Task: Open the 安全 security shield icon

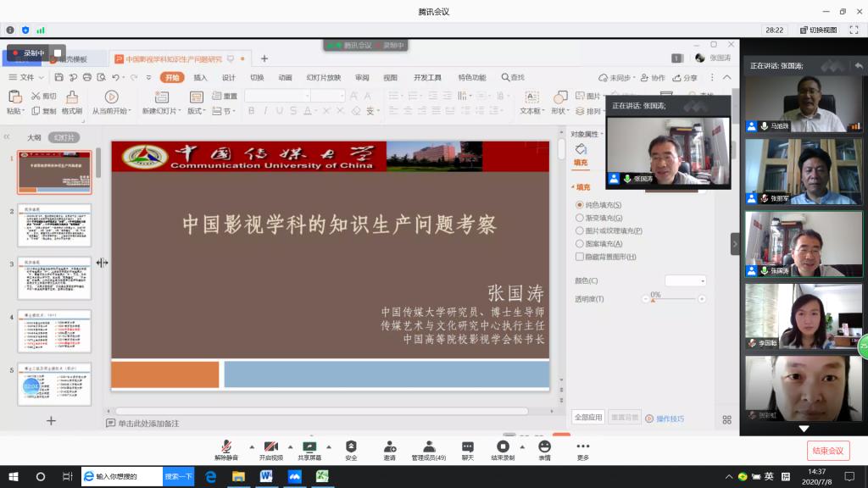Action: 351,447
